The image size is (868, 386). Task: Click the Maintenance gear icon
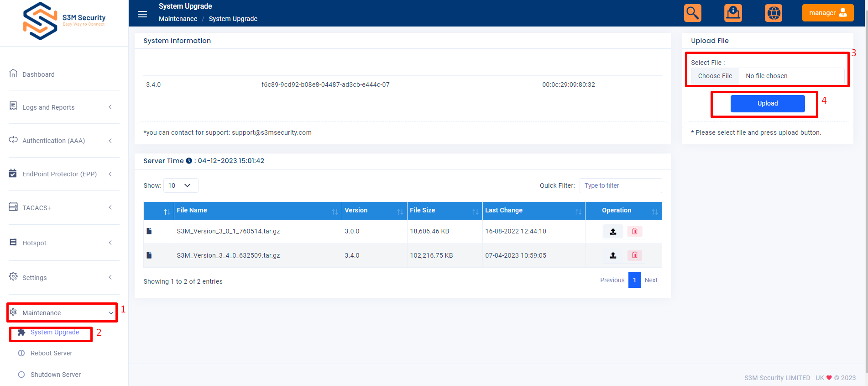pos(13,312)
